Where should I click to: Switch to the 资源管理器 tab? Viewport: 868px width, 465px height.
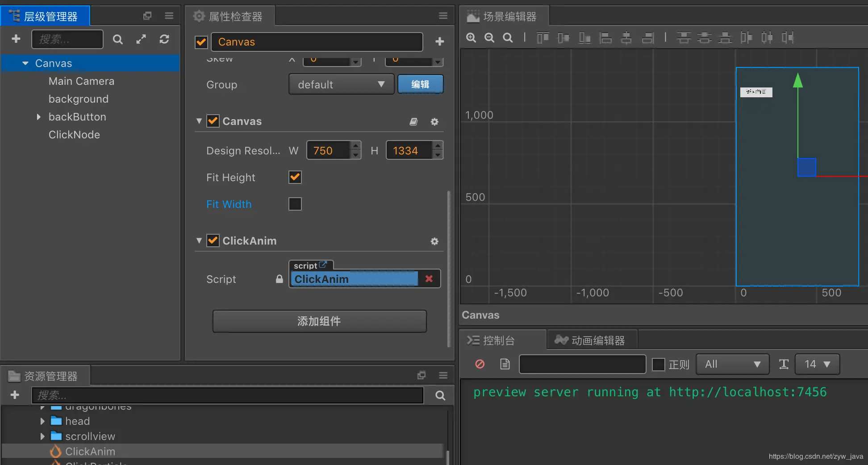tap(45, 376)
